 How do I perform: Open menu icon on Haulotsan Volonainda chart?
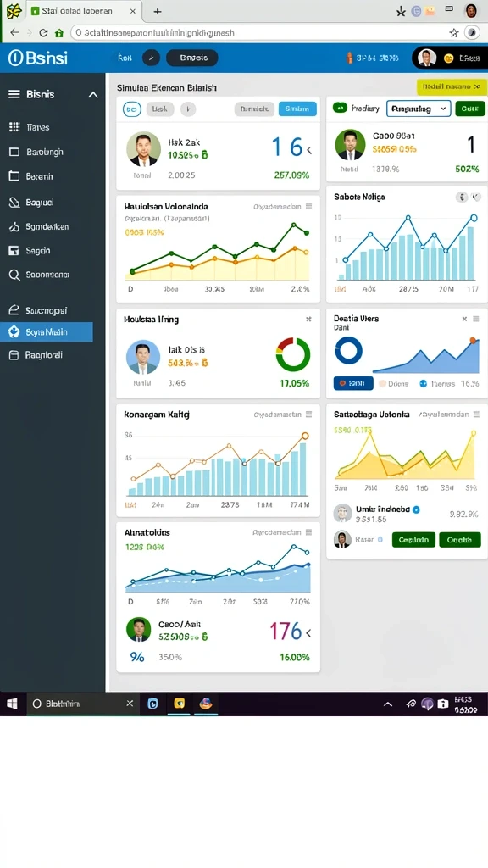point(308,207)
